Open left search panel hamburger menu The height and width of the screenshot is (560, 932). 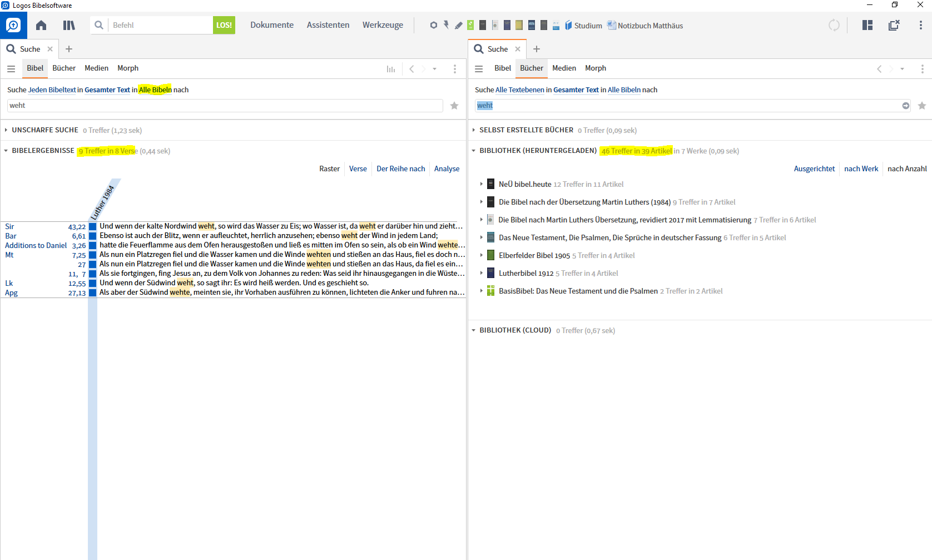11,69
